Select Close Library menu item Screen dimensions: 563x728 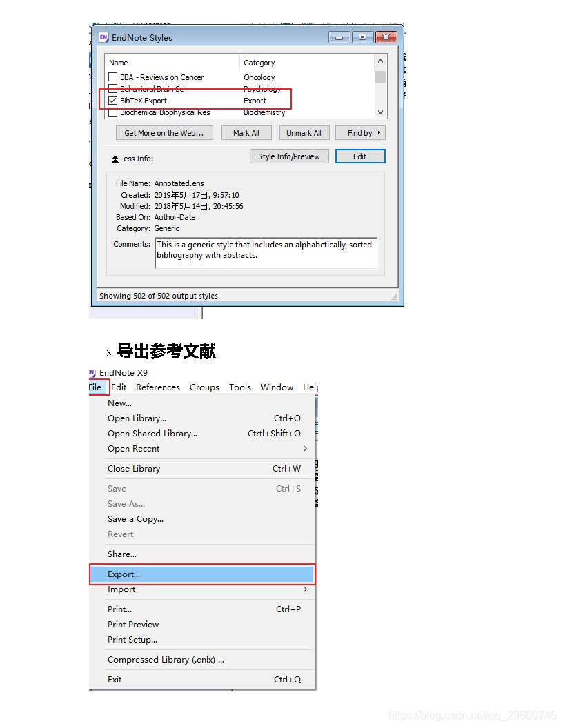pyautogui.click(x=203, y=469)
